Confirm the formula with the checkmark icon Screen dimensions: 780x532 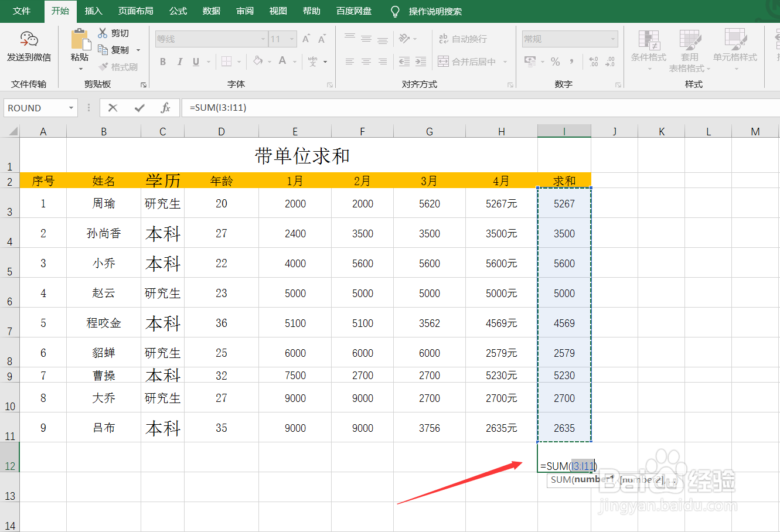pyautogui.click(x=139, y=108)
